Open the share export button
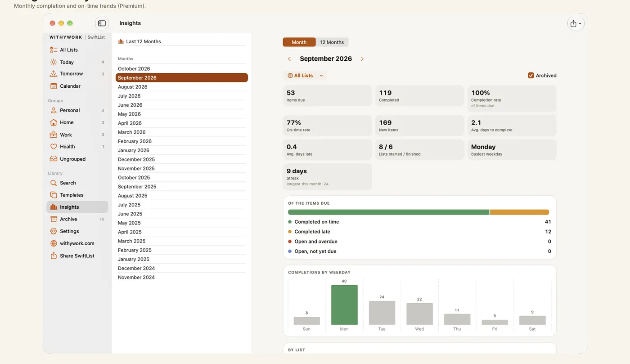The height and width of the screenshot is (364, 630). coord(576,24)
